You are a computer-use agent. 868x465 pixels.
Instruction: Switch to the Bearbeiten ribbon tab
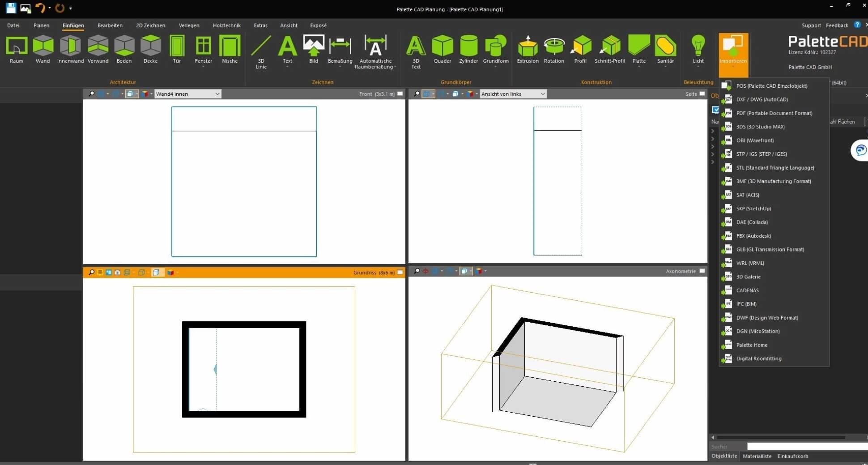click(x=110, y=26)
